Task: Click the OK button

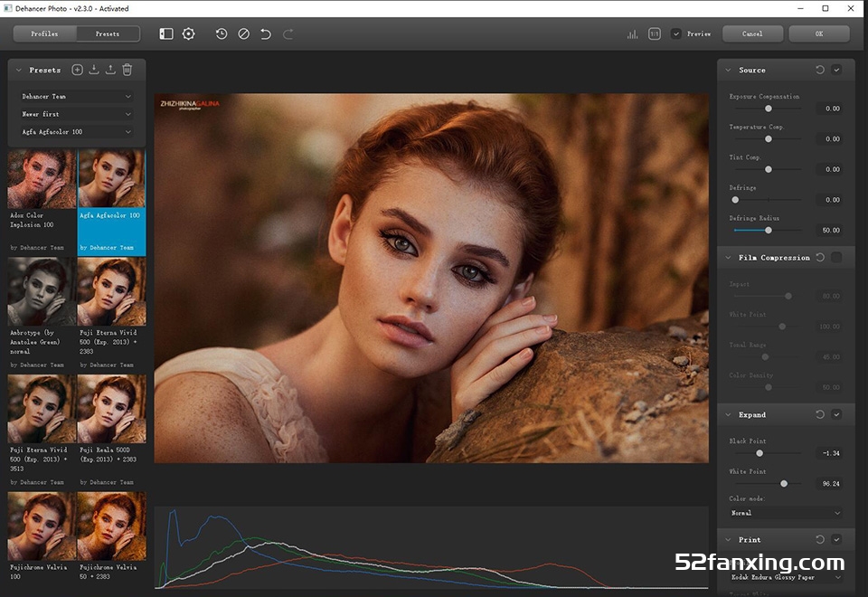Action: pyautogui.click(x=819, y=33)
